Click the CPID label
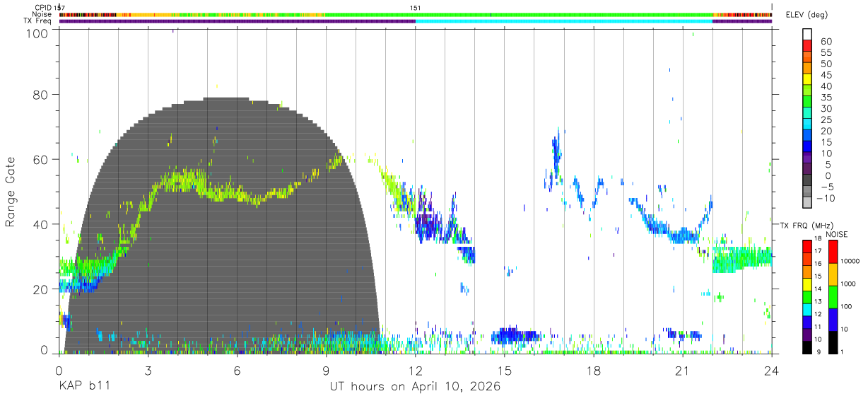This screenshot has height=401, width=868. 42,8
